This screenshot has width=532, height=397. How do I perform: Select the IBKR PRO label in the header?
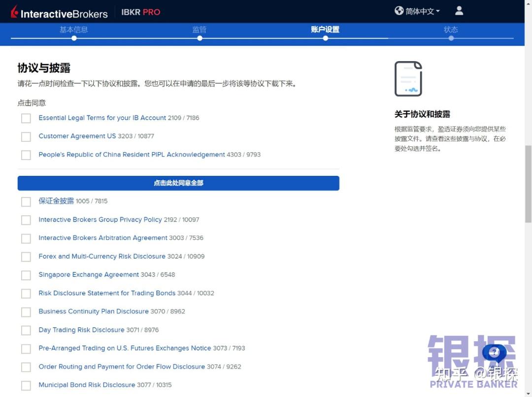coord(140,12)
